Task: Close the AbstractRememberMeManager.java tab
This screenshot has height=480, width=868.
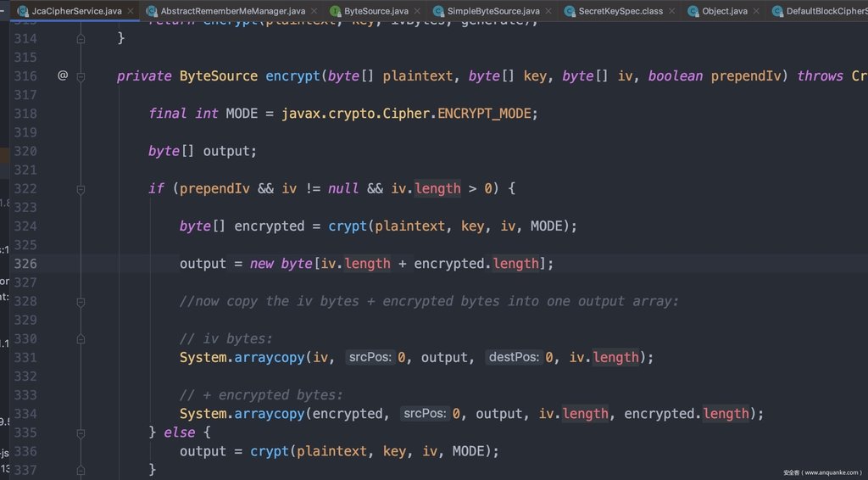Action: coord(314,11)
